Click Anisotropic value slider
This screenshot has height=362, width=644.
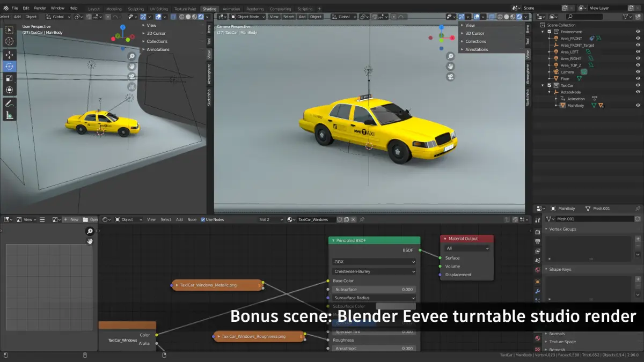pos(374,349)
